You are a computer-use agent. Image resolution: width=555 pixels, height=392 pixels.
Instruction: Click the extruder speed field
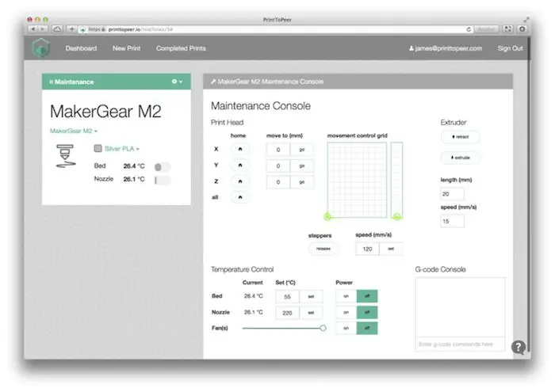point(453,221)
